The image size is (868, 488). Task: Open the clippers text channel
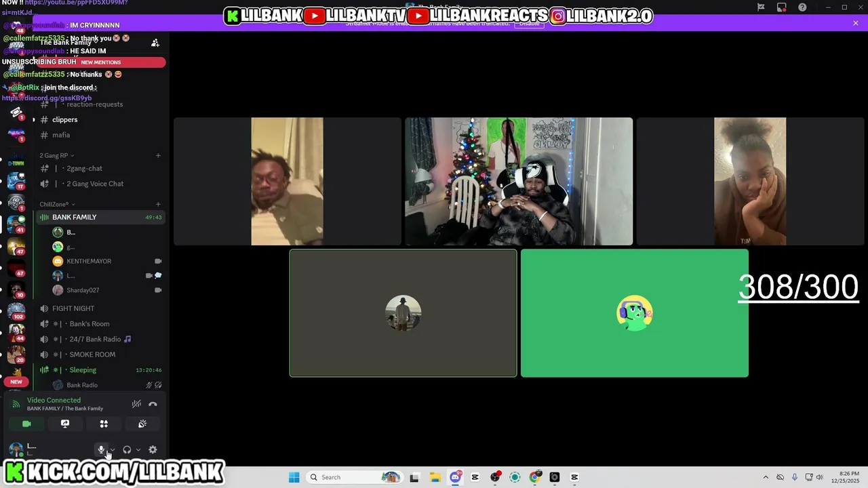(100, 119)
